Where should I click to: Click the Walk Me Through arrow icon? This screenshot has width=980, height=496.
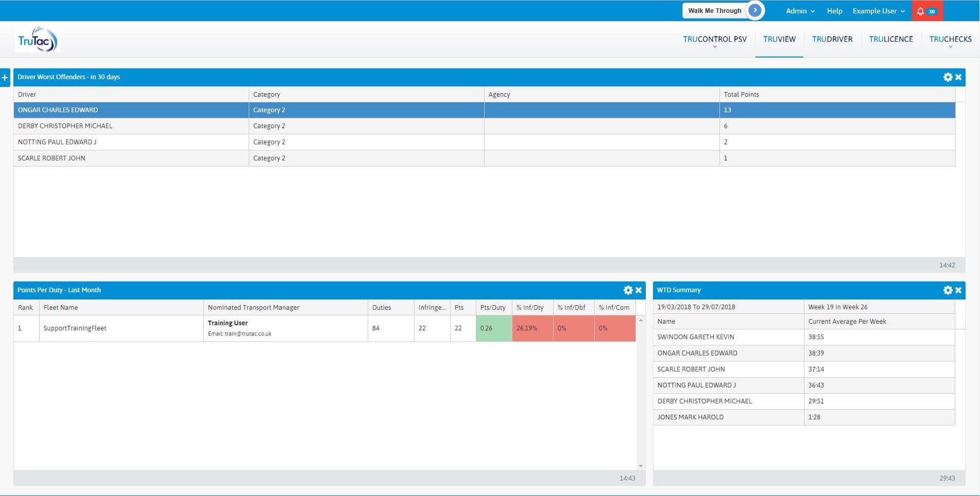tap(755, 10)
